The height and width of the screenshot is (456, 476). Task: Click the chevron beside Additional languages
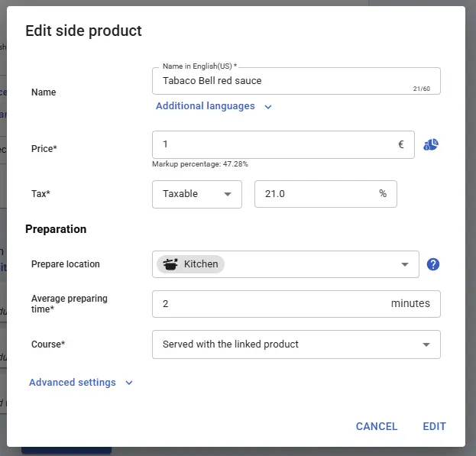pyautogui.click(x=268, y=107)
